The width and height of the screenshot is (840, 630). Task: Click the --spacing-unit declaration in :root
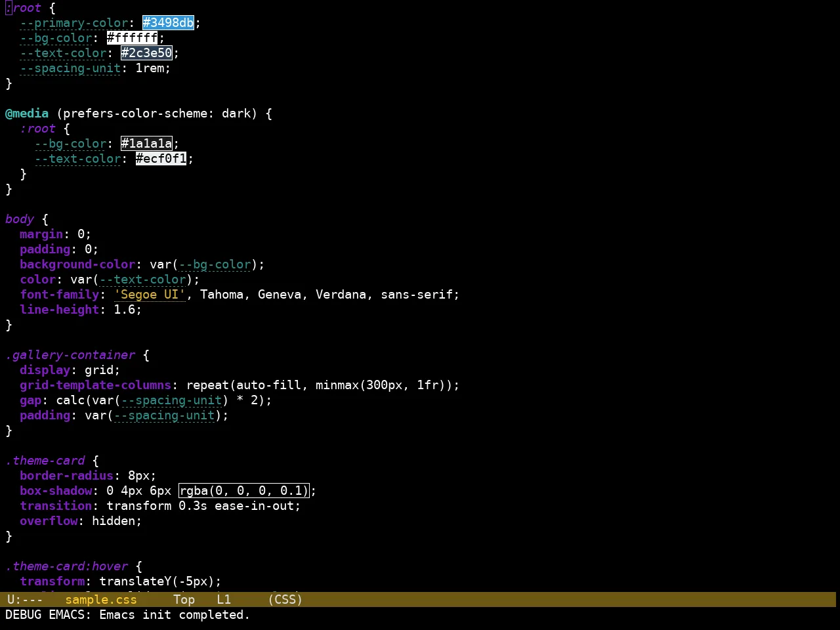tap(70, 68)
